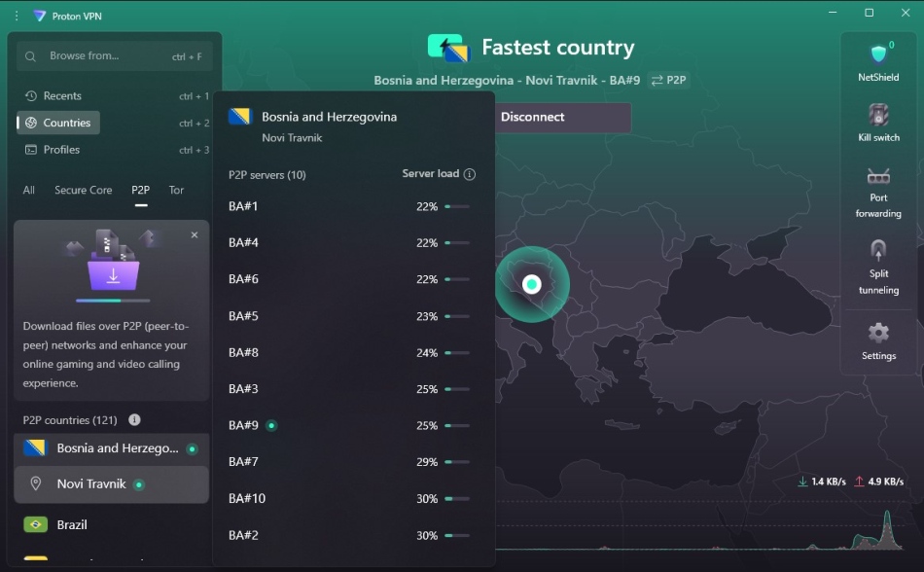Open Countries in the sidebar
Viewport: 924px width, 572px height.
tap(58, 123)
